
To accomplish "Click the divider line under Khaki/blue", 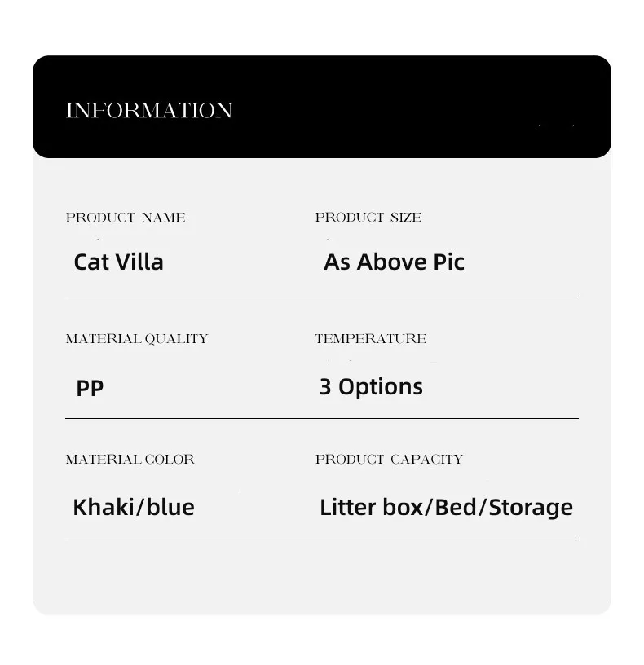I will 321,539.
